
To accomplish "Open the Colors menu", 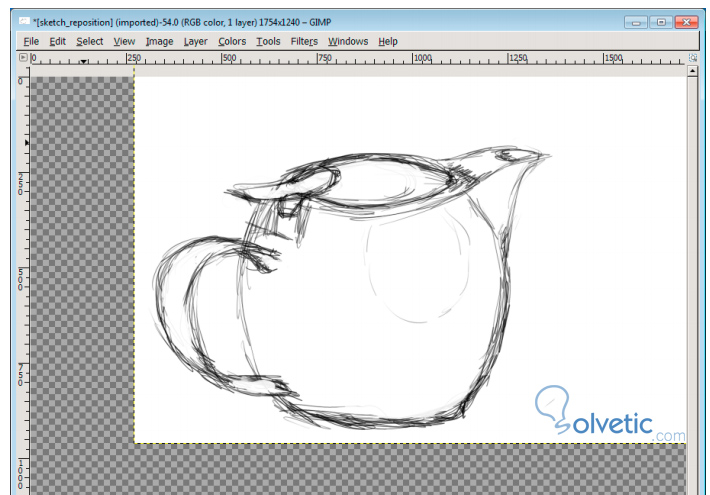I will pyautogui.click(x=232, y=41).
